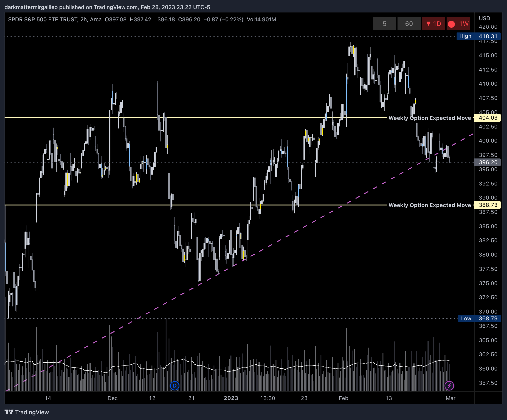507x420 pixels.
Task: Click the 23 date label on time axis
Action: tap(304, 398)
